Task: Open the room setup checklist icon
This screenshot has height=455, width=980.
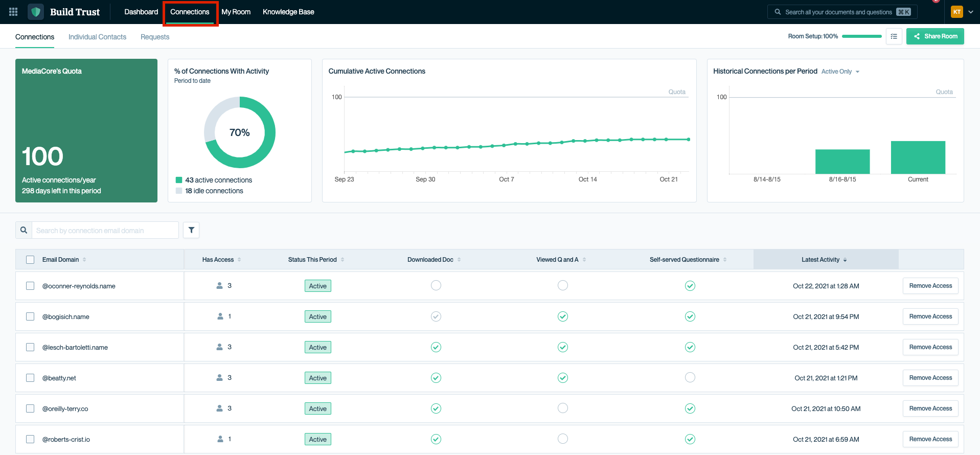Action: pos(894,36)
